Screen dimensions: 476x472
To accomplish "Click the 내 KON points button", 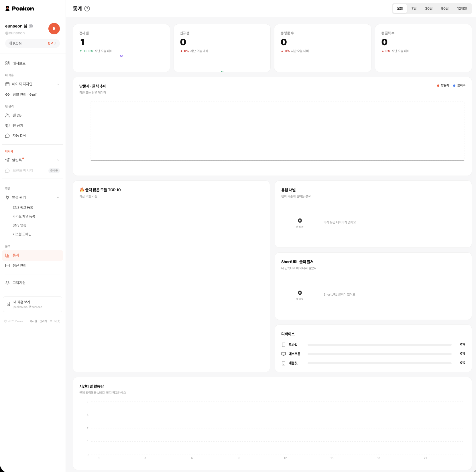I will [x=32, y=44].
